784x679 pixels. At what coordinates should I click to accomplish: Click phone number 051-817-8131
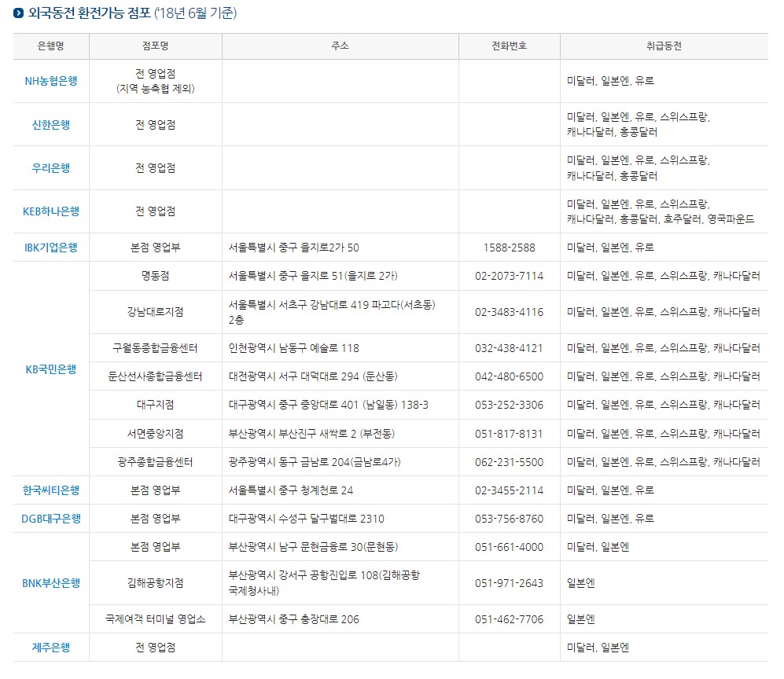pyautogui.click(x=509, y=434)
